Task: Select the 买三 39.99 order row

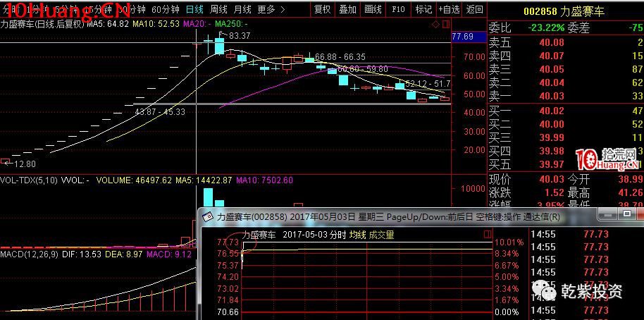Action: point(566,138)
